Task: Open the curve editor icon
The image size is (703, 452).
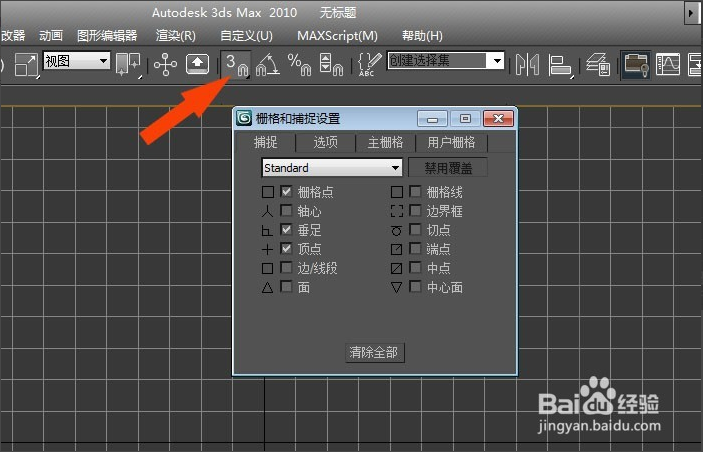Action: pos(668,64)
